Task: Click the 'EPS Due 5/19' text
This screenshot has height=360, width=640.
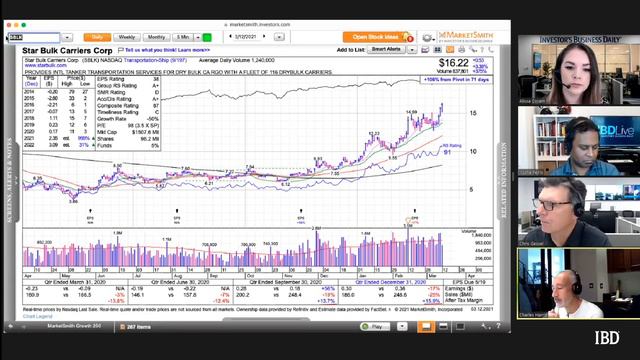Action: point(469,282)
